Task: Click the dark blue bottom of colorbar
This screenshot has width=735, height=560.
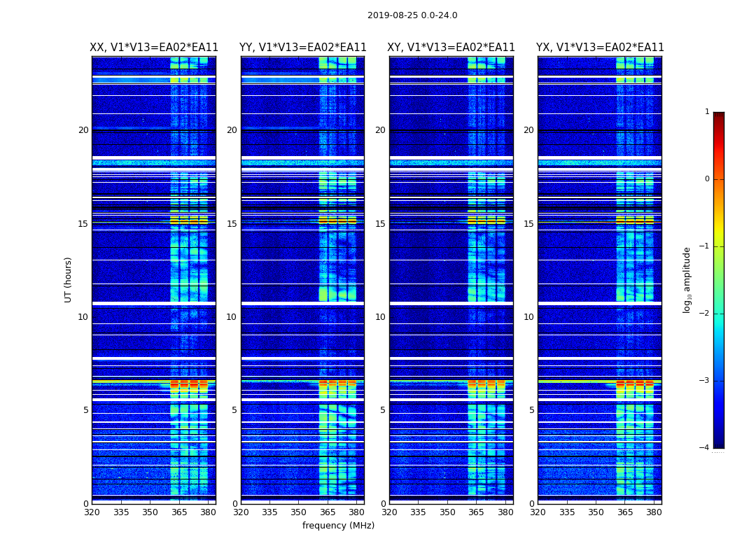Action: tap(719, 445)
